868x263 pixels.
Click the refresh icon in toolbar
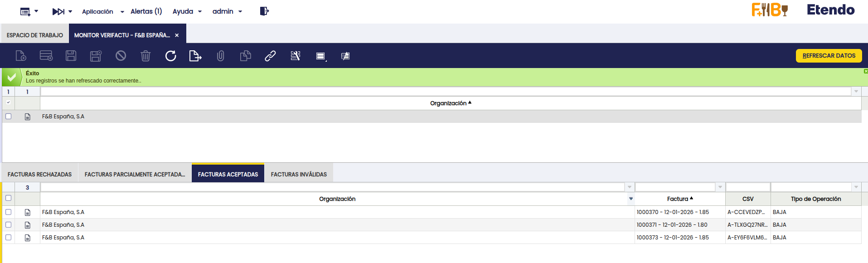point(170,56)
